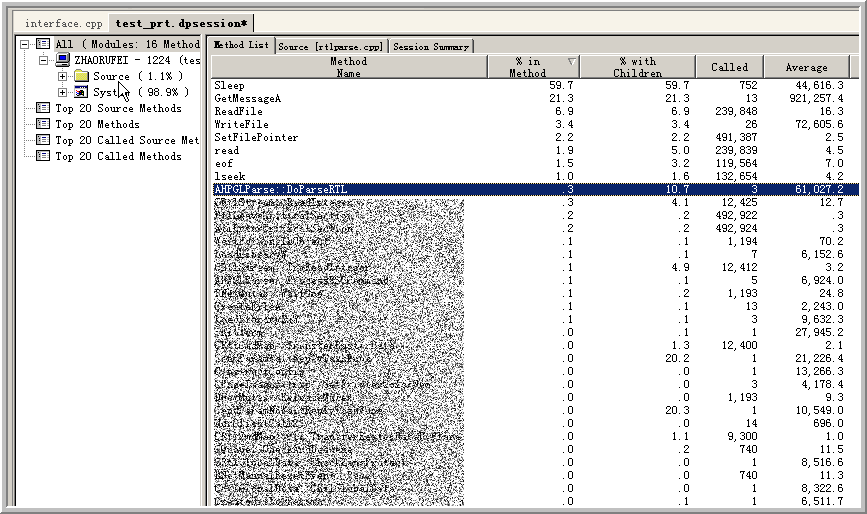
Task: Open the Session Summary tab
Action: click(431, 47)
